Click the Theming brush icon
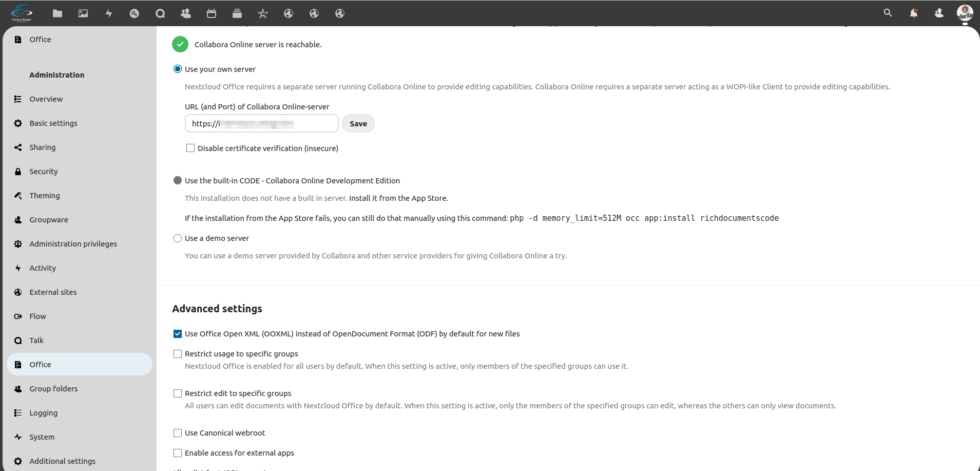 pyautogui.click(x=18, y=196)
